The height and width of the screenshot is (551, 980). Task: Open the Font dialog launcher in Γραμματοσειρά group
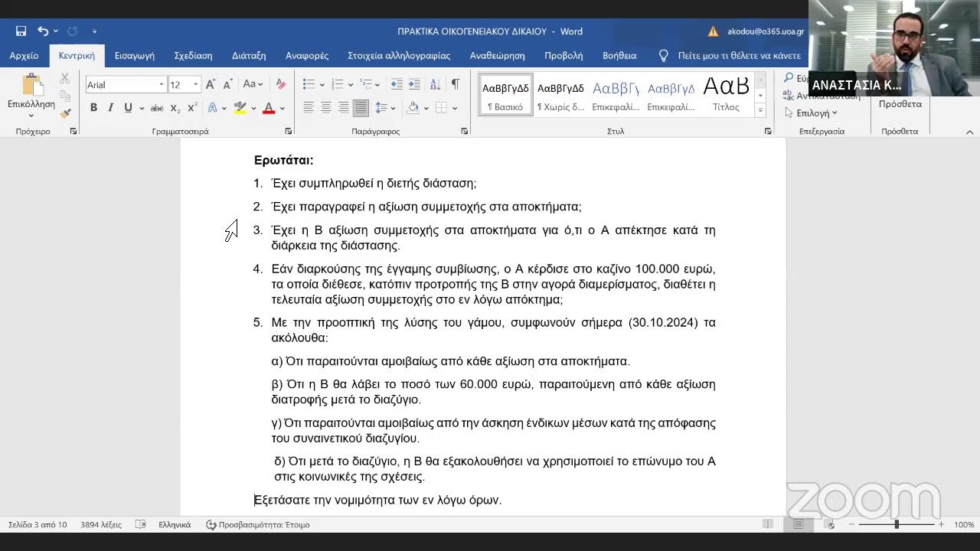(289, 132)
